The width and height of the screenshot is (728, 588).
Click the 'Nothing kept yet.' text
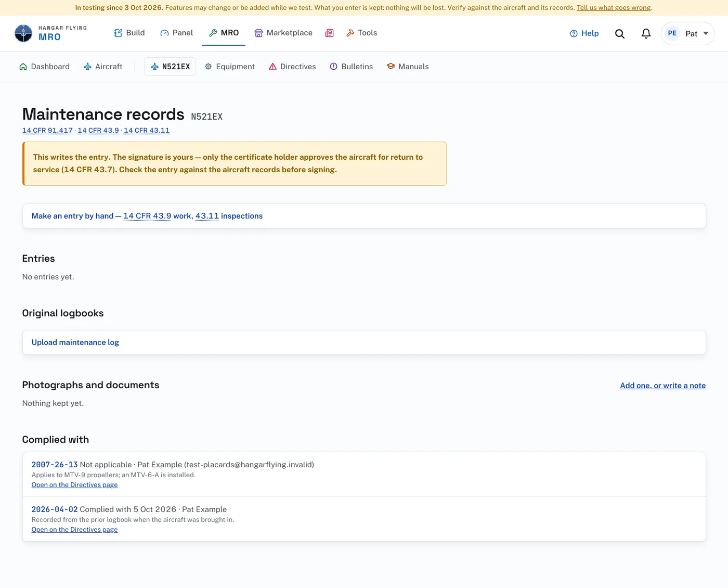[53, 403]
